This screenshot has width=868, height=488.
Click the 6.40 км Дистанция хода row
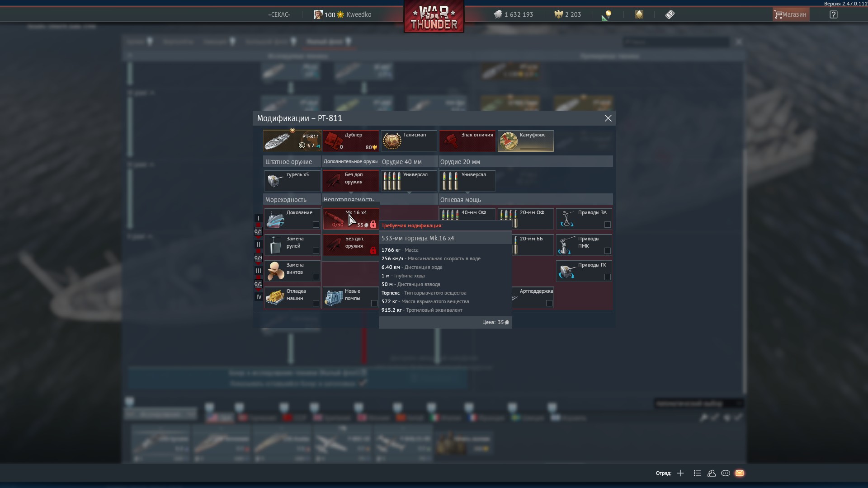coord(412,267)
